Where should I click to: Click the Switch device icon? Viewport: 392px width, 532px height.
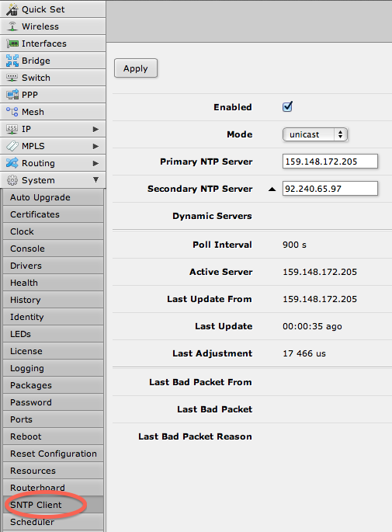[12, 78]
